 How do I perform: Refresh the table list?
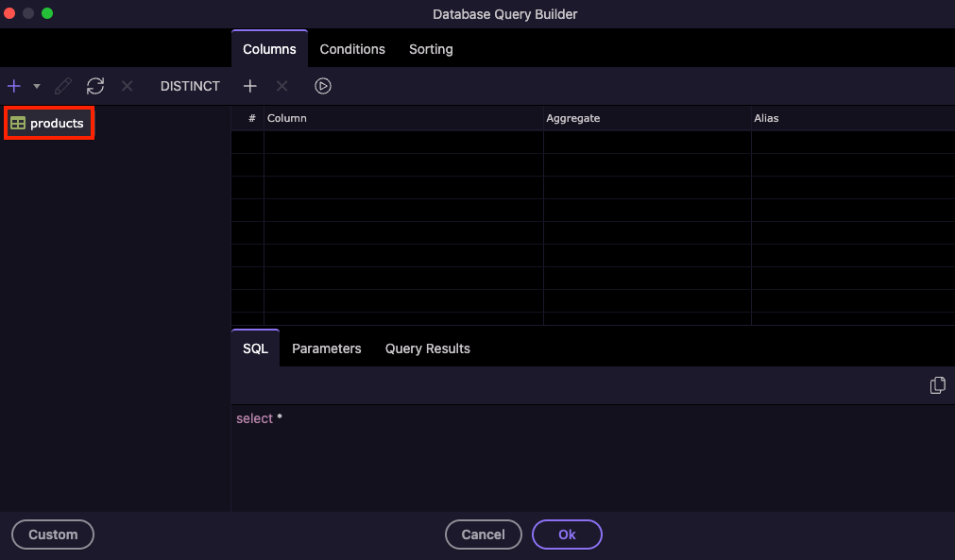click(x=95, y=86)
